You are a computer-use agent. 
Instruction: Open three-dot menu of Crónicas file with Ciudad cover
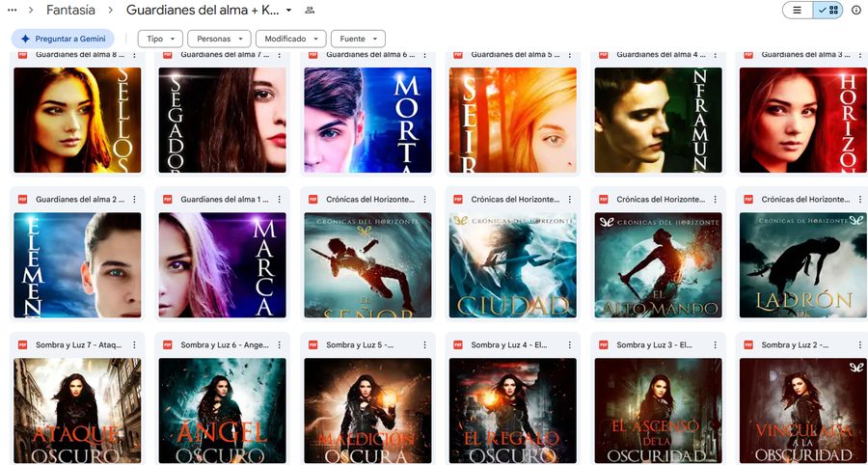tap(570, 200)
